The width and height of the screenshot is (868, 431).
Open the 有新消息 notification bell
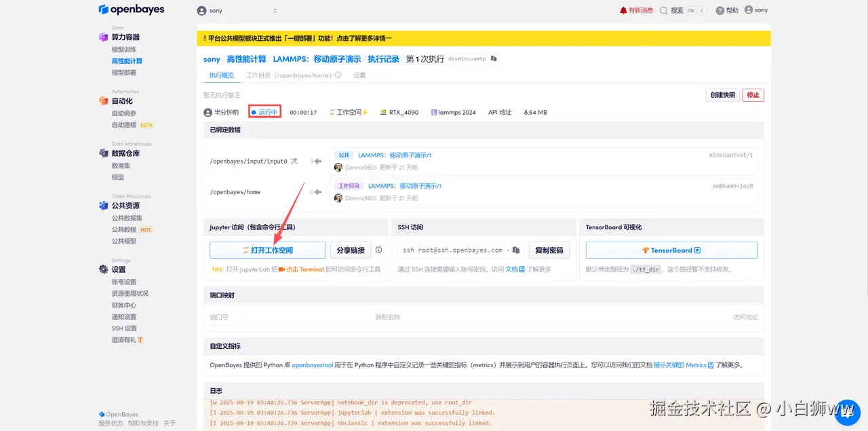[636, 10]
